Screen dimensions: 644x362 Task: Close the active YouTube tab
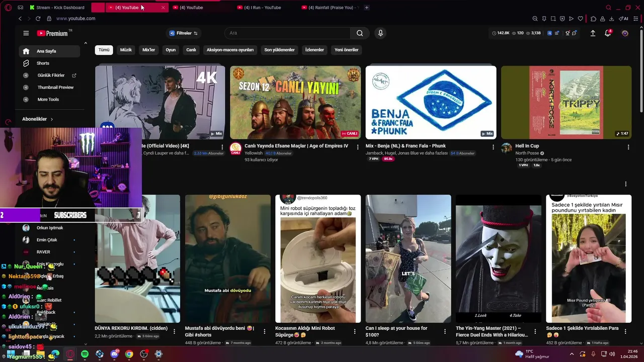[163, 8]
